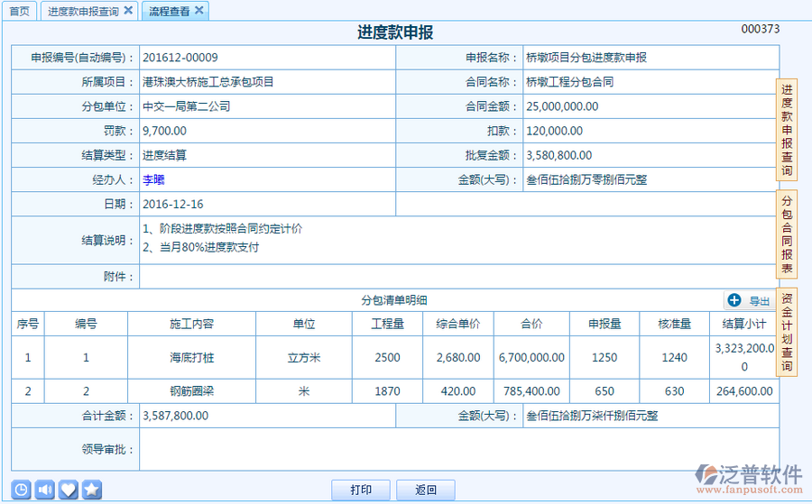Click the 打印 button
Screen dimensions: 812x504
361,490
